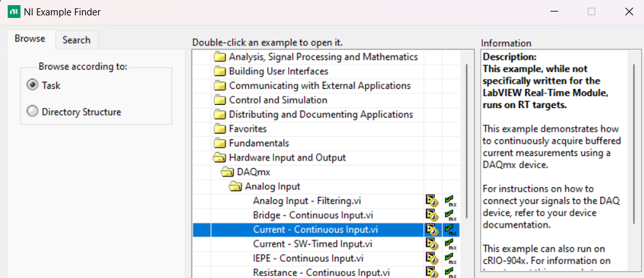Select Directory Structure radio button

32,111
